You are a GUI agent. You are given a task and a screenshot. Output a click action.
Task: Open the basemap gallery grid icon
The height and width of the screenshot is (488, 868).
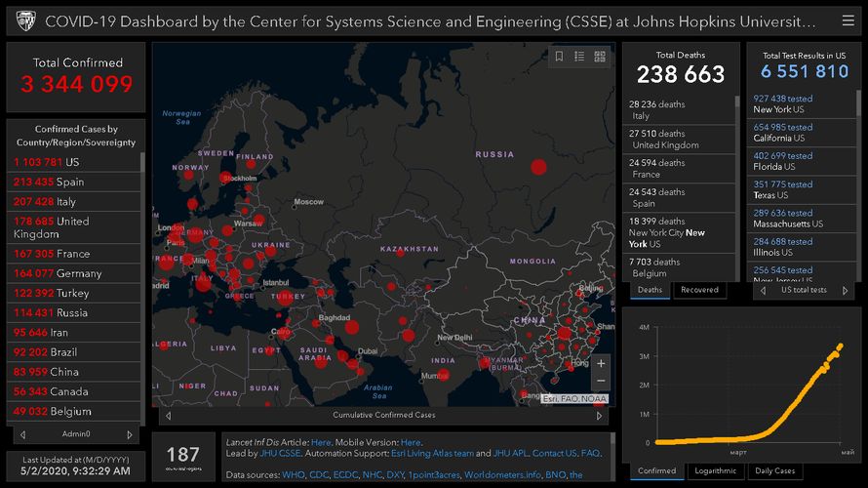pyautogui.click(x=600, y=57)
